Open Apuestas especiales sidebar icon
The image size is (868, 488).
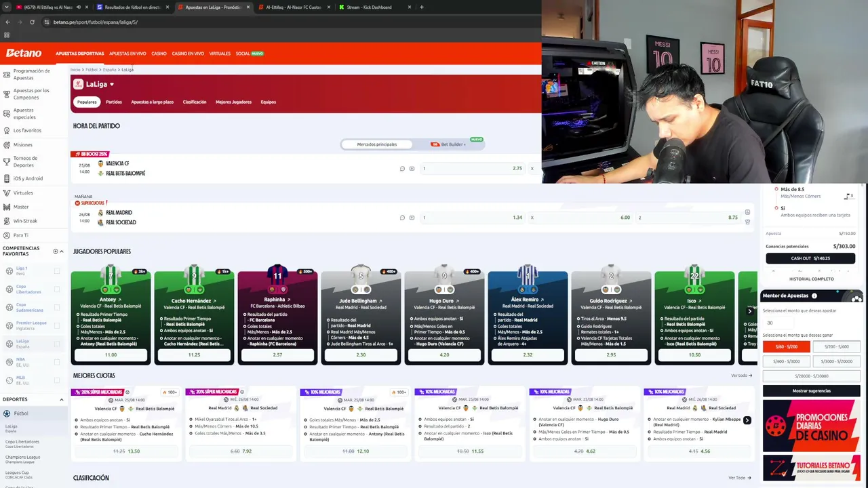tap(7, 113)
